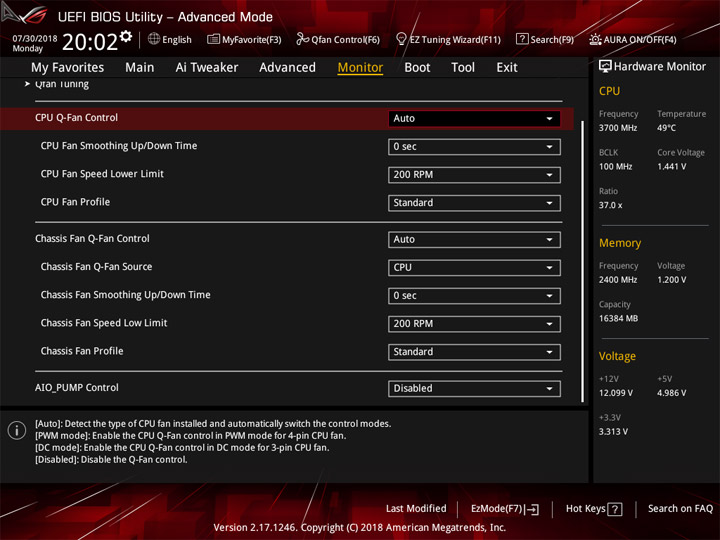The width and height of the screenshot is (720, 540).
Task: Click the settings gear icon beside clock
Action: (x=126, y=36)
